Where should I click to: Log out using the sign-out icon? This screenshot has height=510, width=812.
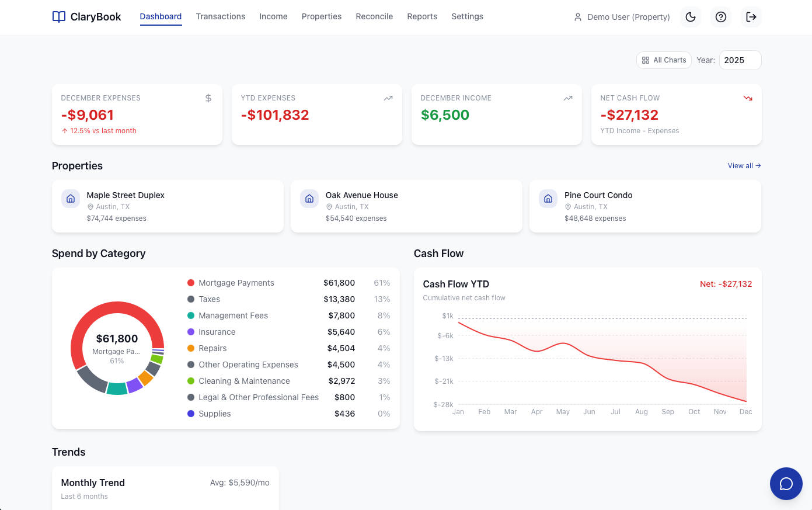[x=751, y=17]
